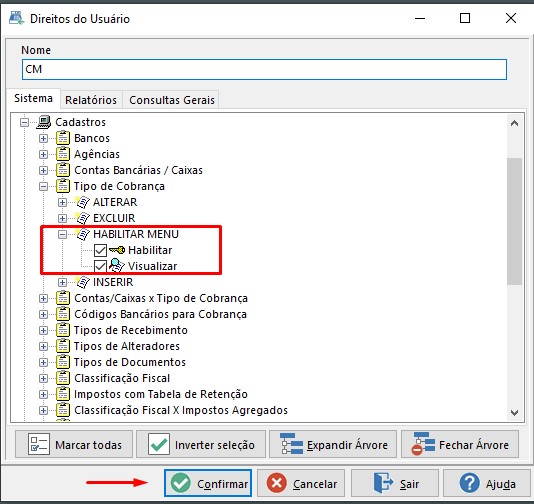534x504 pixels.
Task: Select the Impostos com Tabela de Retenção row
Action: coord(161,394)
